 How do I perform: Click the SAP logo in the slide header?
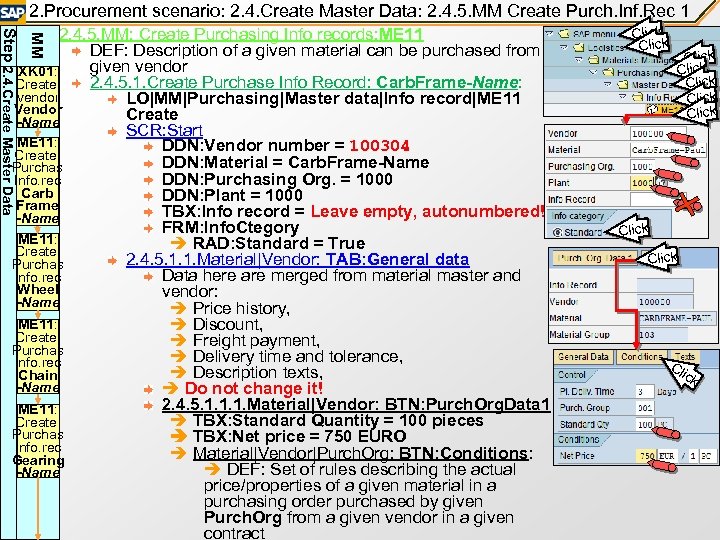coord(12,11)
